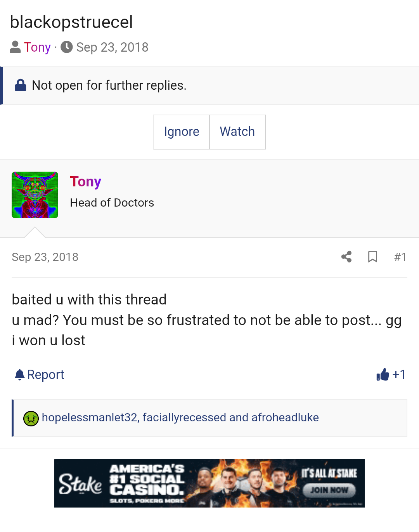View users who reacted: hopelessmanlet32 list
The width and height of the screenshot is (419, 532).
click(180, 417)
